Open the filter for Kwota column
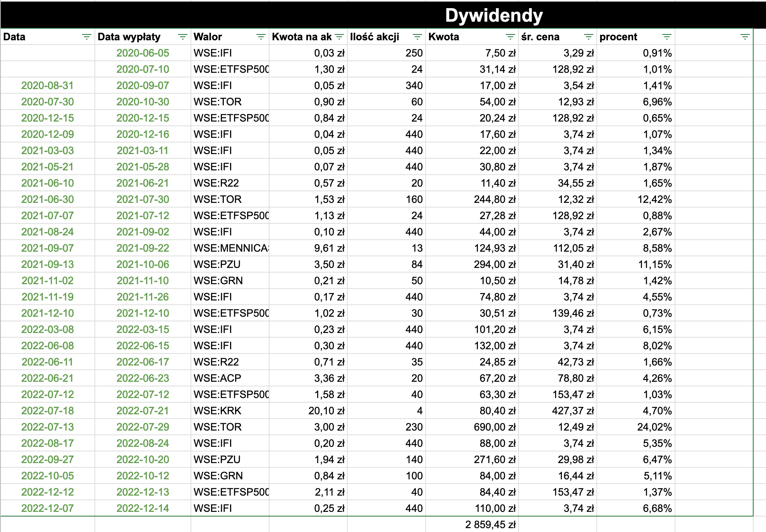This screenshot has width=766, height=532. 510,37
